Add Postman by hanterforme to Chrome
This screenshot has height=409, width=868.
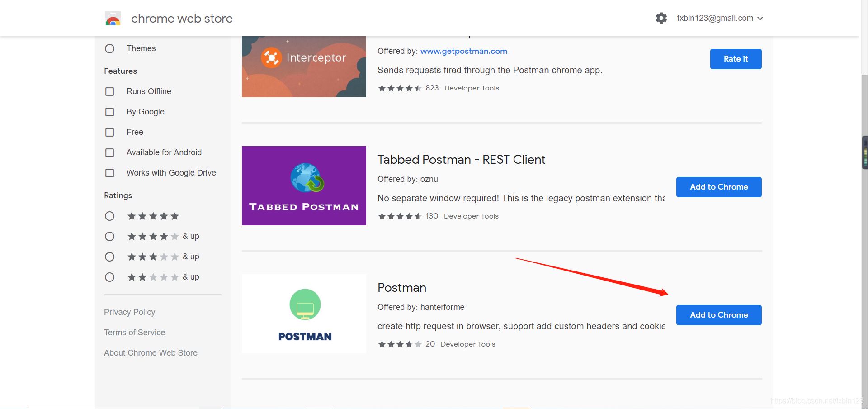coord(719,315)
